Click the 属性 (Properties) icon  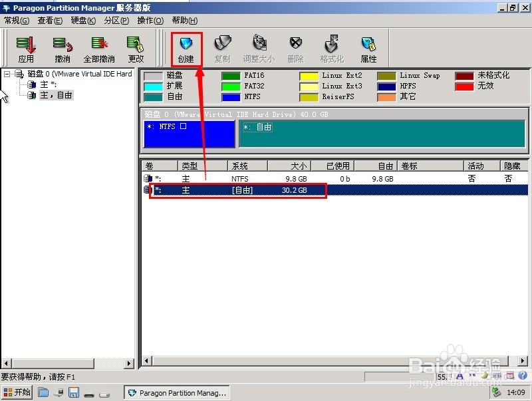(368, 49)
